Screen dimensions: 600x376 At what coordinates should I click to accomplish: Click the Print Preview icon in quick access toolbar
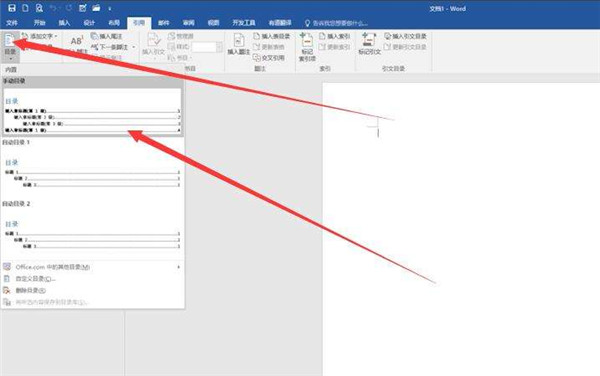coord(39,8)
